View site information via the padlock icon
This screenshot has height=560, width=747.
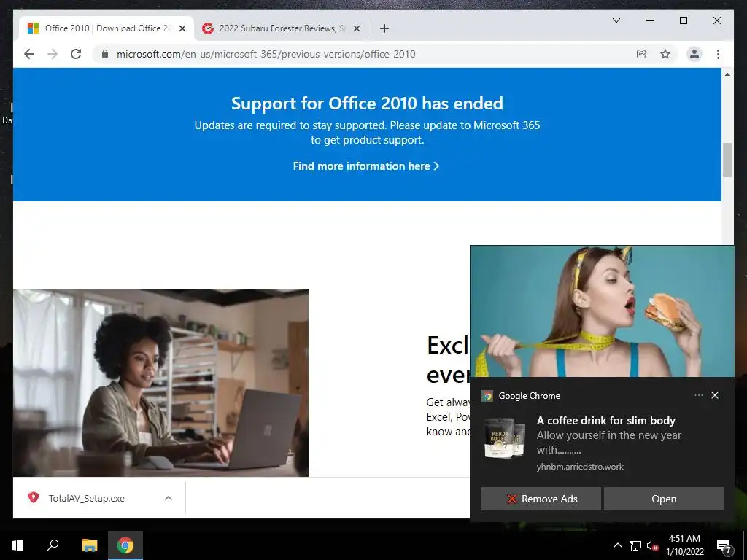pos(105,54)
